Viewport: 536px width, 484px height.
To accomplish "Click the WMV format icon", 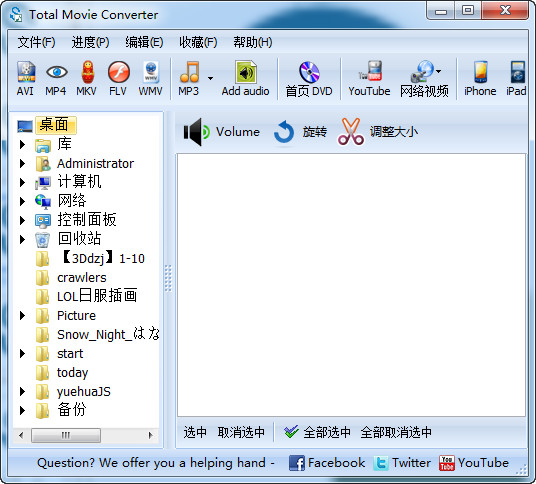I will tap(150, 72).
